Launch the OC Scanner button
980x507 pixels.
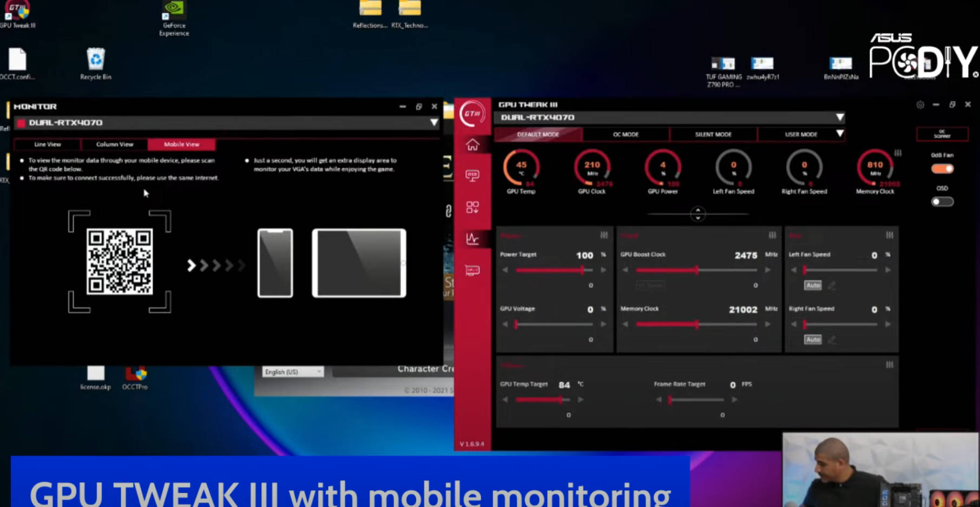tap(942, 134)
